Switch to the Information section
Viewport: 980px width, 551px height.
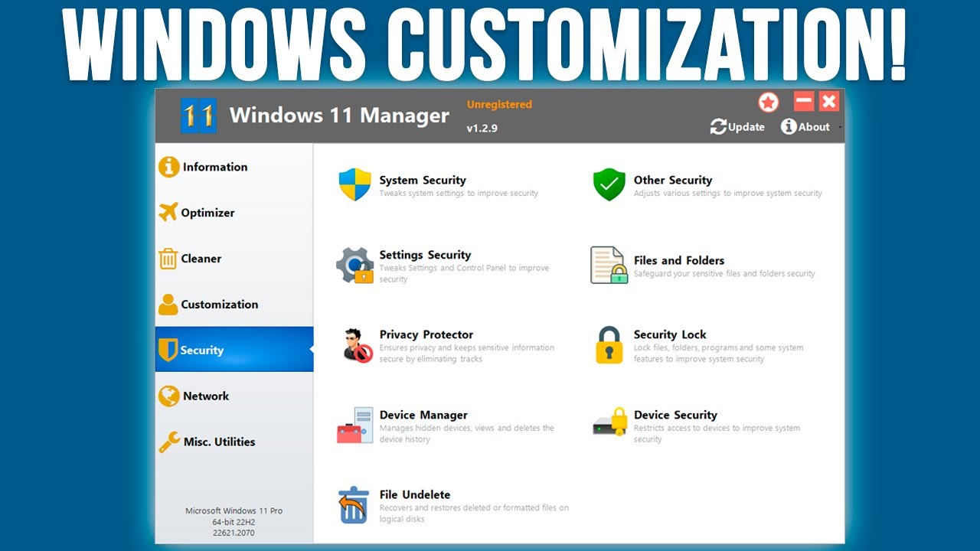click(234, 167)
